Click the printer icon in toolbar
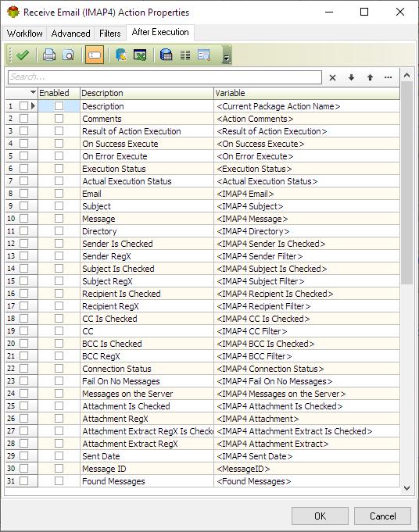Screen dimensions: 419x532 point(49,55)
